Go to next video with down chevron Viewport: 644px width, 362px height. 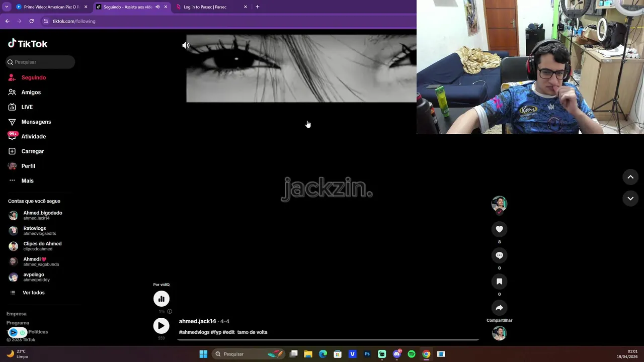click(x=630, y=199)
